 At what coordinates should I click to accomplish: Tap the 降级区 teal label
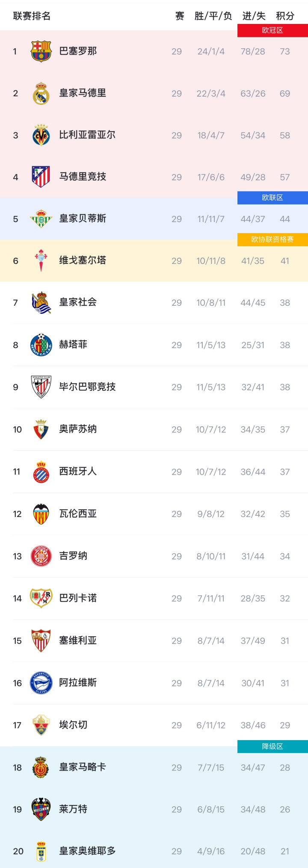pos(272,747)
